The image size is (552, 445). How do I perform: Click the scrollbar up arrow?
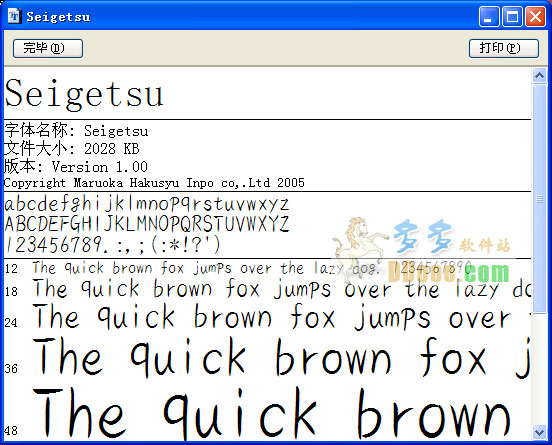pos(539,75)
